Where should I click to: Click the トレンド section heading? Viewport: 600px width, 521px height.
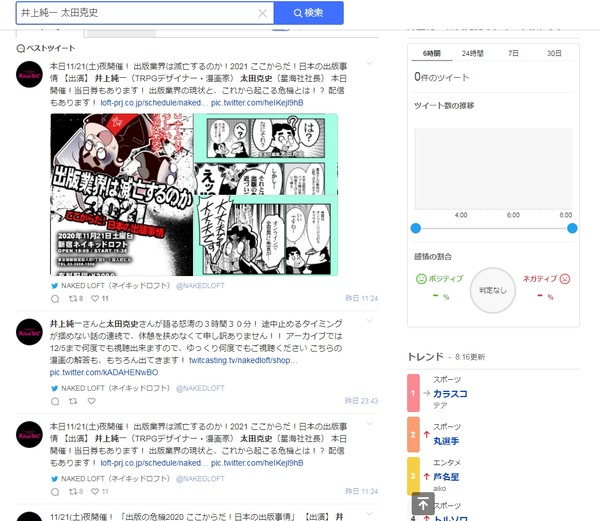[426, 357]
